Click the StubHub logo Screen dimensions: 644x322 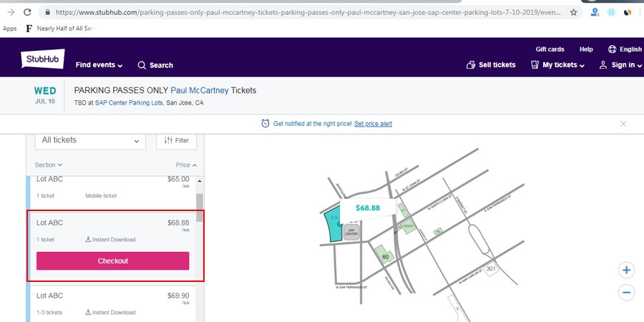[40, 60]
